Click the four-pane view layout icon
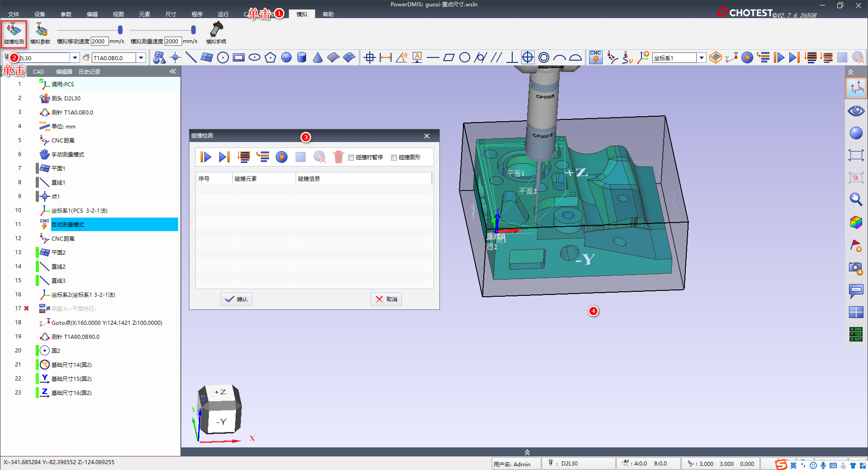868x470 pixels. 856,312
